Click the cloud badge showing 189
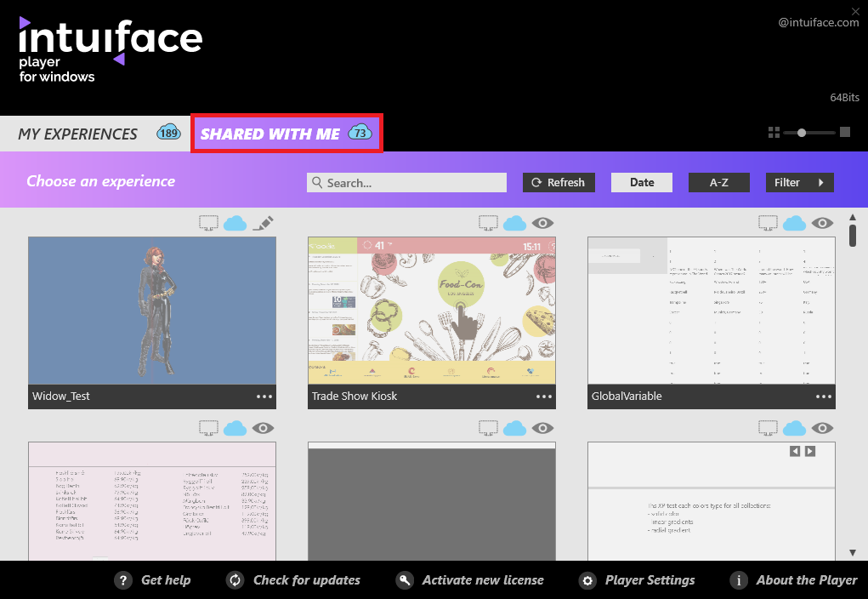The height and width of the screenshot is (599, 868). point(168,133)
